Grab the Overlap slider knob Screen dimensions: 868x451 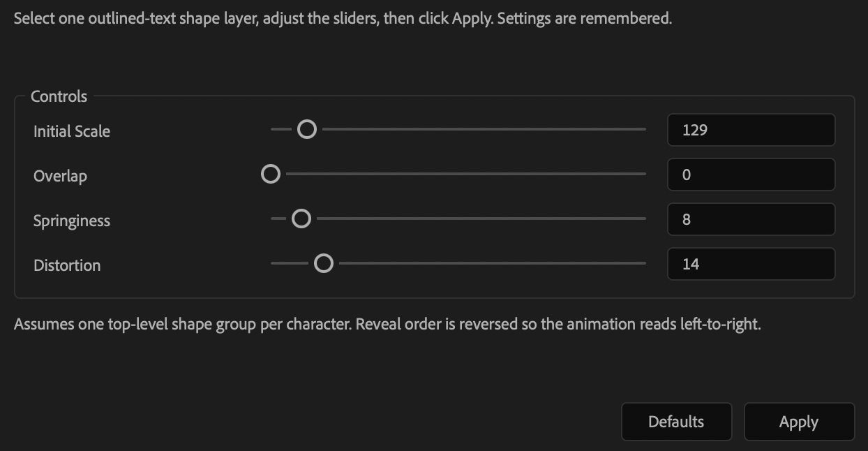point(271,174)
